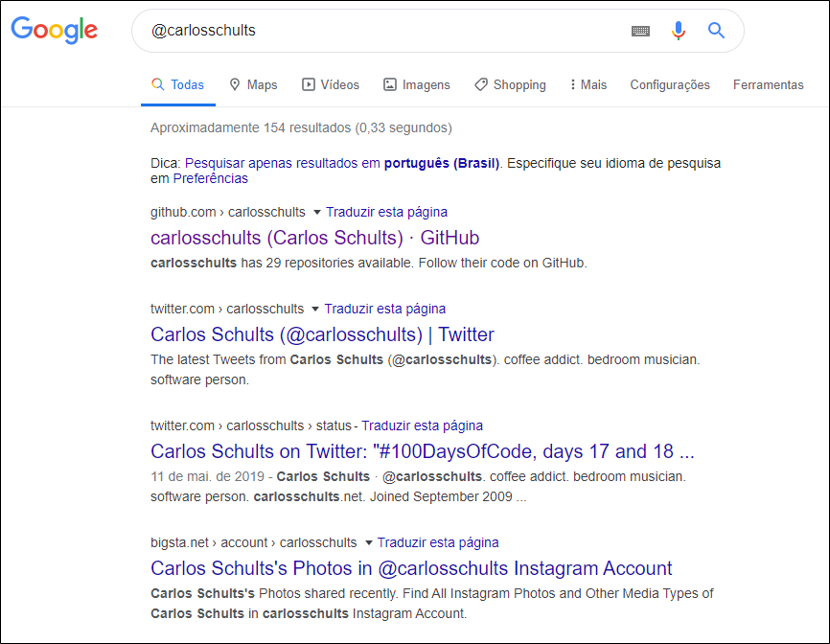The image size is (830, 644).
Task: Switch to the Vídeos tab
Action: [331, 85]
